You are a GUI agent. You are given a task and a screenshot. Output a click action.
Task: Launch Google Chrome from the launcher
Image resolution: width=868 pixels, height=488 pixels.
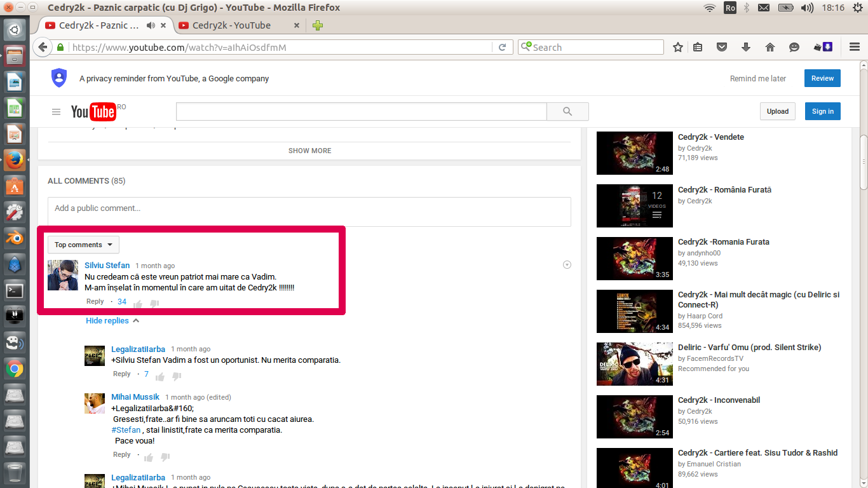15,369
